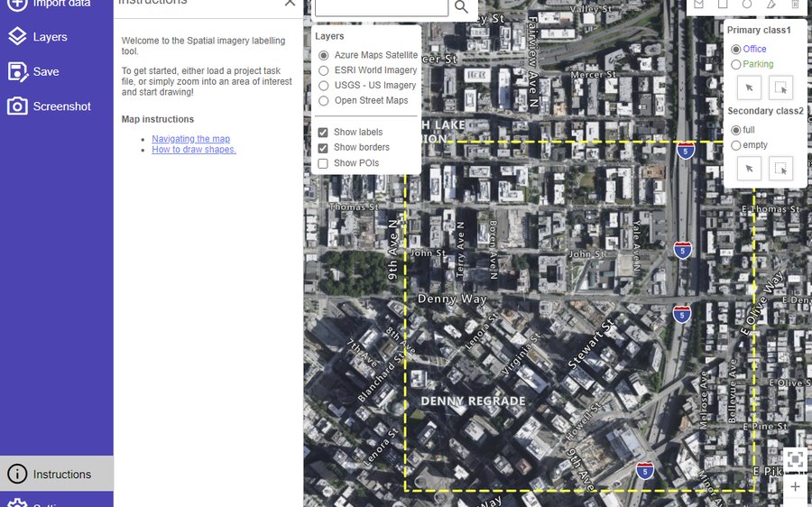This screenshot has height=507, width=812.
Task: Open the 'Navigating the map' link
Action: (190, 139)
